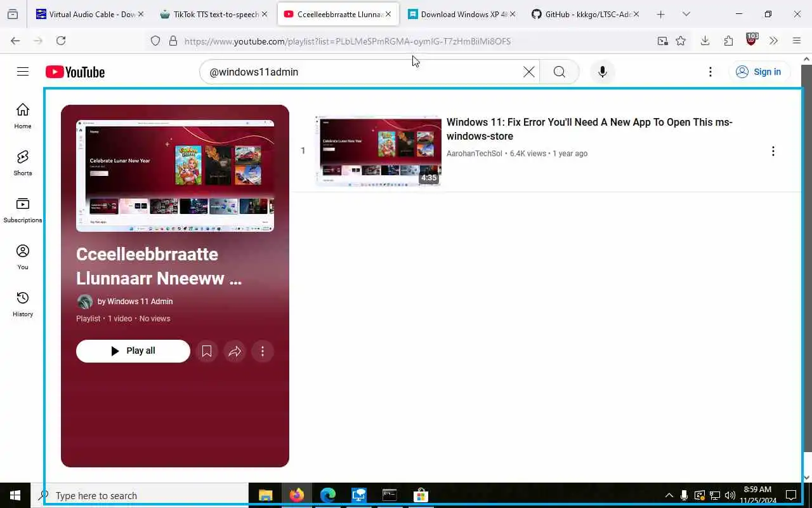Open Subscriptions in sidebar
Screen dimensions: 812x508
(x=23, y=210)
